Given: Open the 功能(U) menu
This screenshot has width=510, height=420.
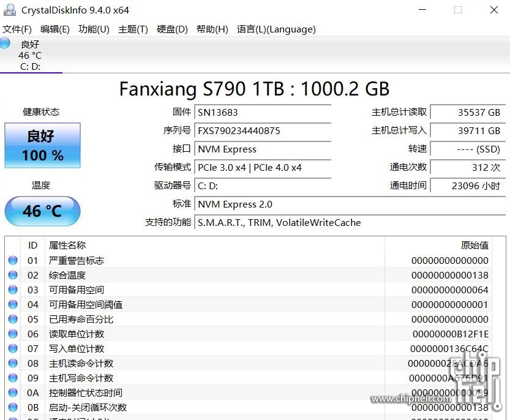Looking at the screenshot, I should (94, 29).
